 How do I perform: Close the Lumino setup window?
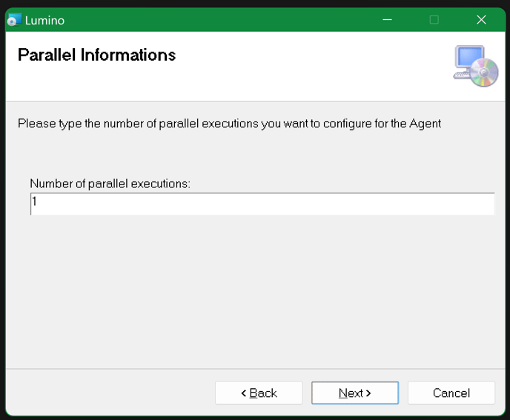point(481,20)
